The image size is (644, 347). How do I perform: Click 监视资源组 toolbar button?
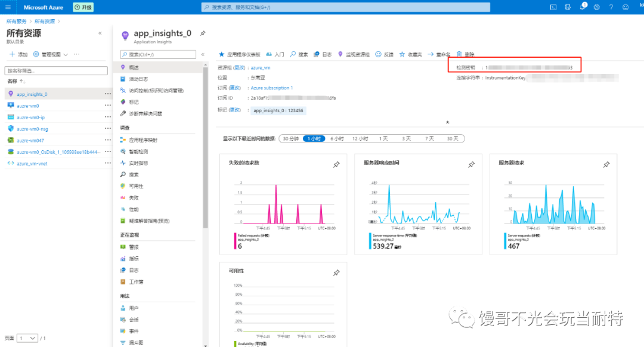point(354,54)
